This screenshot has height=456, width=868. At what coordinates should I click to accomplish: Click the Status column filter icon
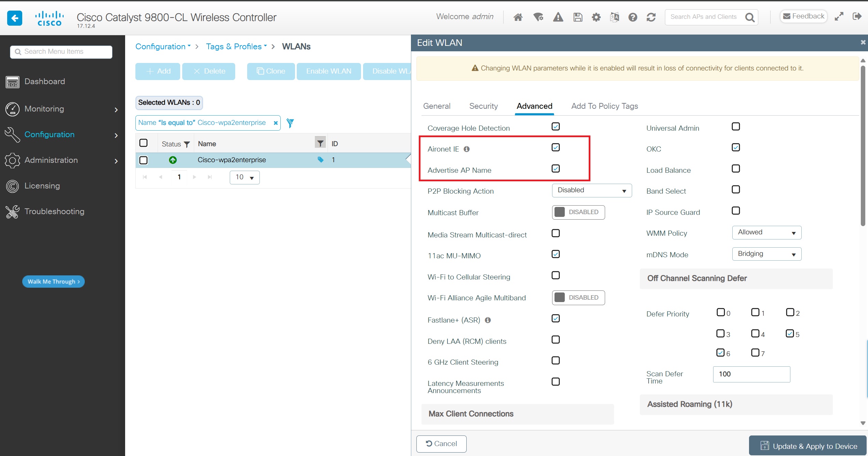point(187,144)
